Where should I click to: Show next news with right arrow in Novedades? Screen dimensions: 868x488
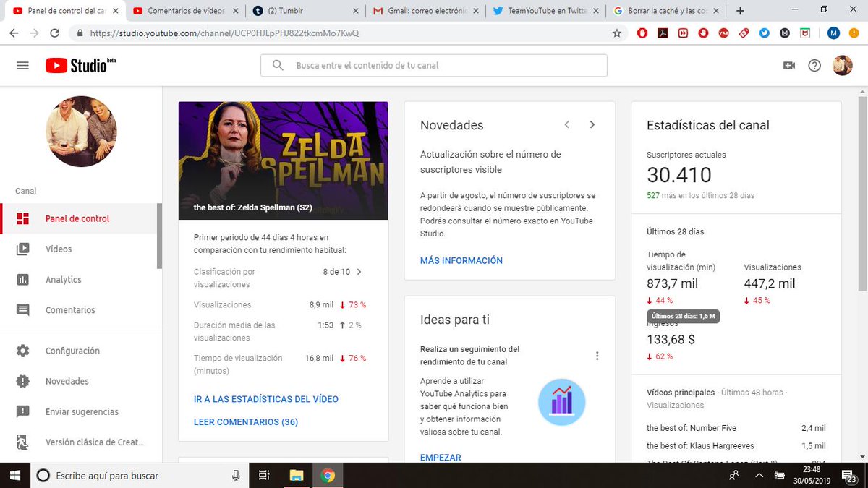coord(592,124)
